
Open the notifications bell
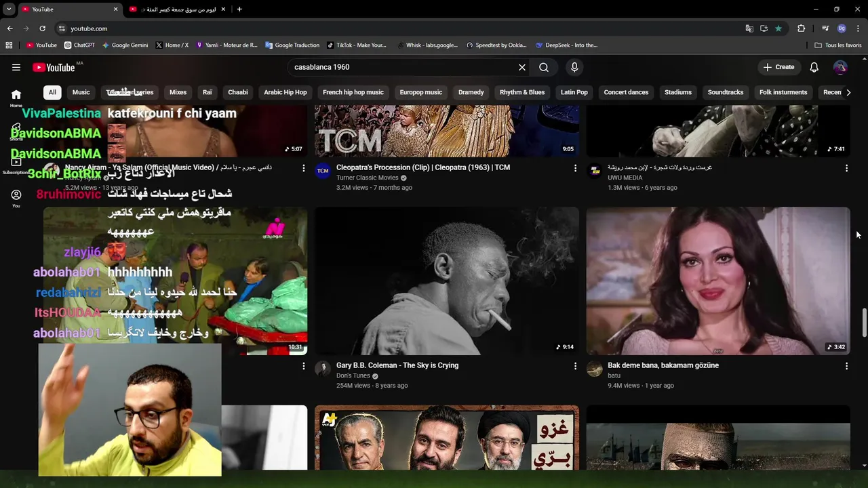click(x=814, y=67)
